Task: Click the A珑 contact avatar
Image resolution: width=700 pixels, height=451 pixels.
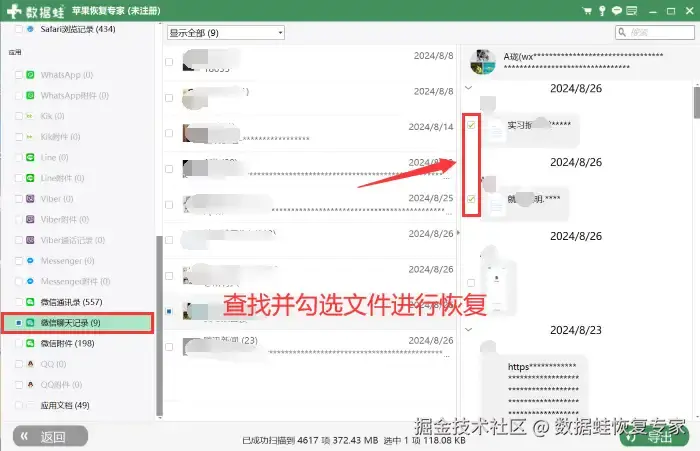Action: (483, 62)
